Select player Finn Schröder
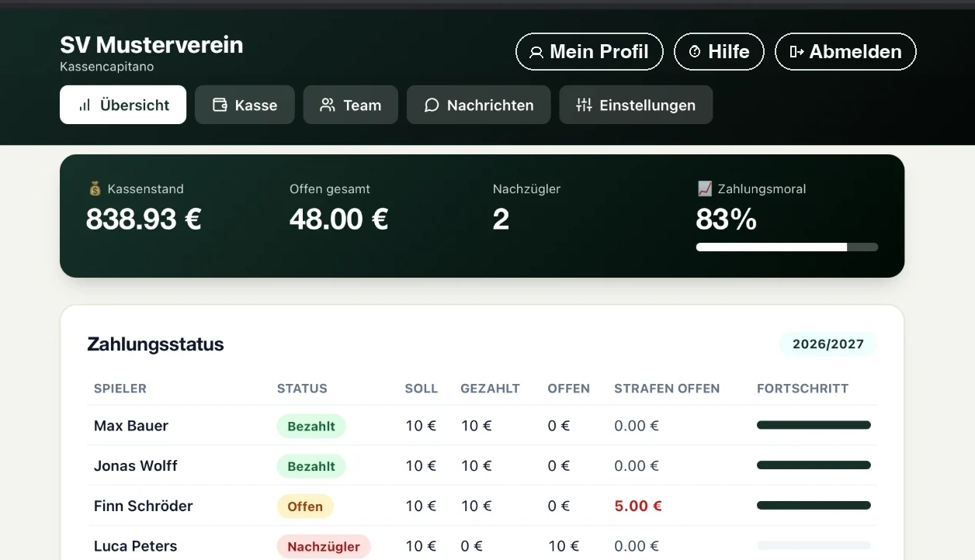This screenshot has width=975, height=560. pos(144,506)
